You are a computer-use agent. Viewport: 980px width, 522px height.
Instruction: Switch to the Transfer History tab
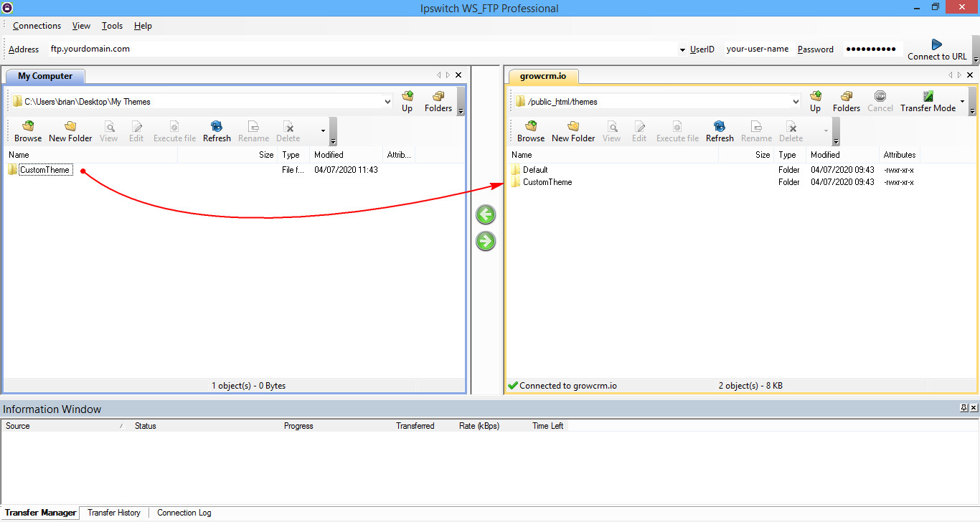click(114, 513)
